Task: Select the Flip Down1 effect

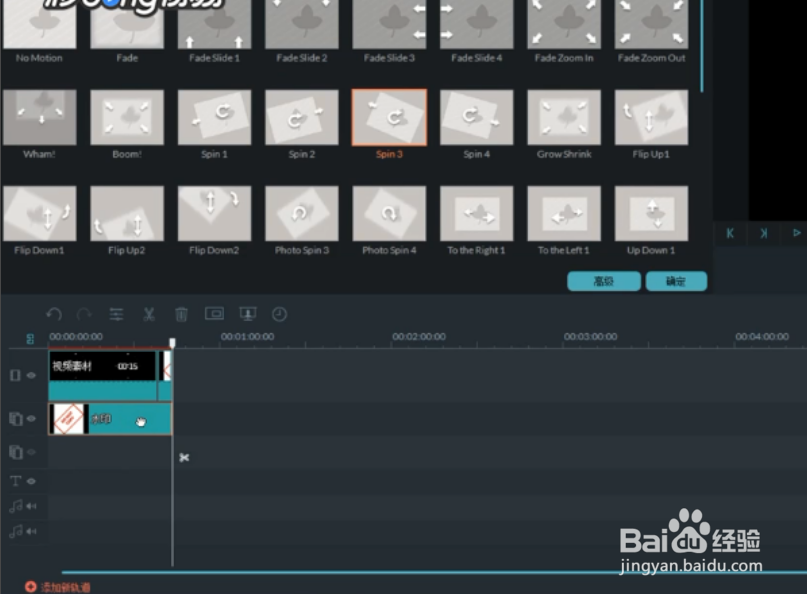Action: [x=40, y=214]
